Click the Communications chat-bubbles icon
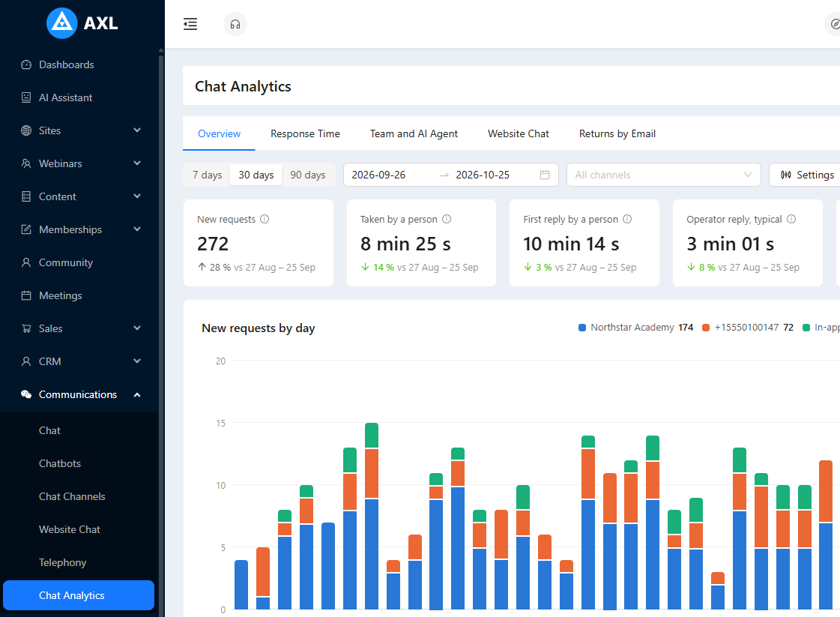The width and height of the screenshot is (840, 617). 26,394
